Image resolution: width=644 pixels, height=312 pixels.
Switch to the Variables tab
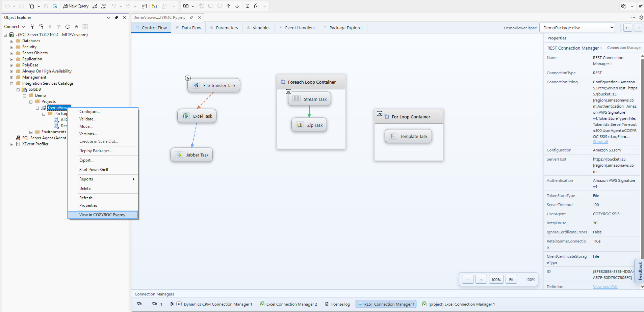click(258, 28)
